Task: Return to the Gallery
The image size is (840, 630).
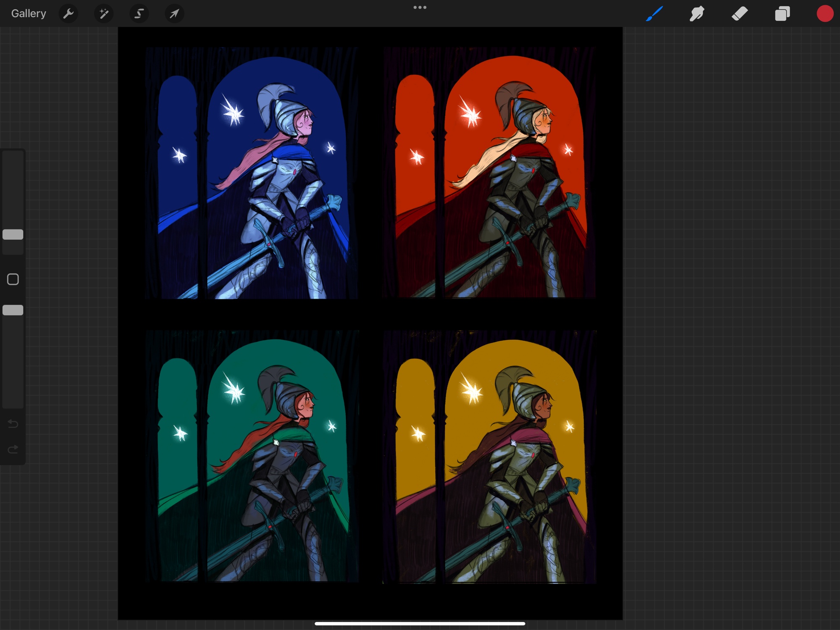Action: coord(29,14)
